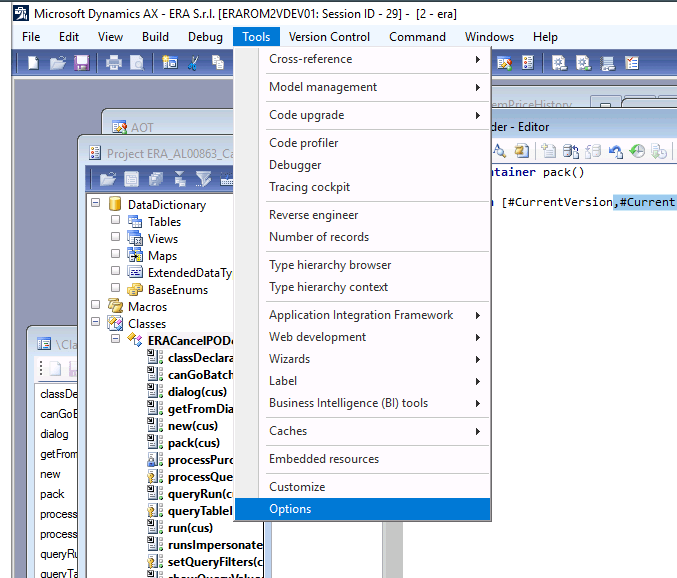Image resolution: width=677 pixels, height=578 pixels.
Task: Click the New document toolbar icon
Action: [33, 63]
